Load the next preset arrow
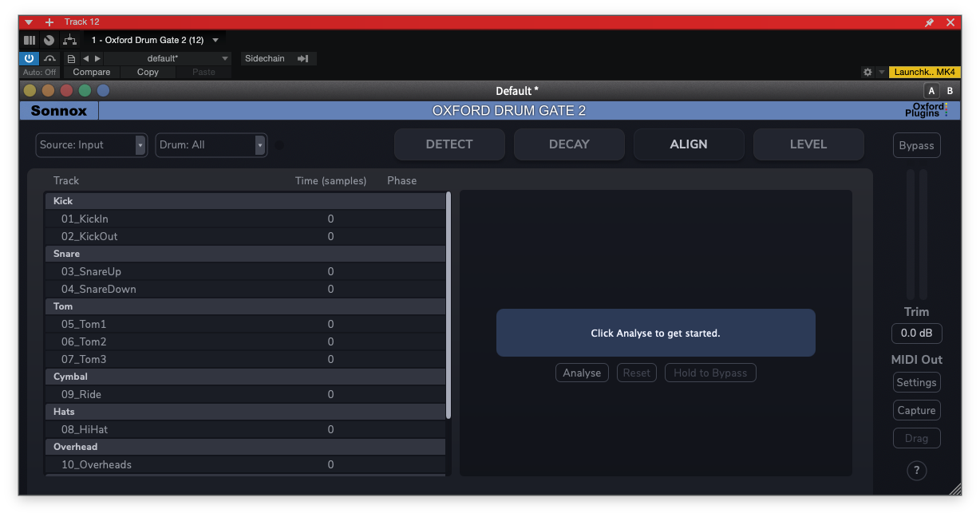Viewport: 980px width, 517px height. [x=98, y=58]
